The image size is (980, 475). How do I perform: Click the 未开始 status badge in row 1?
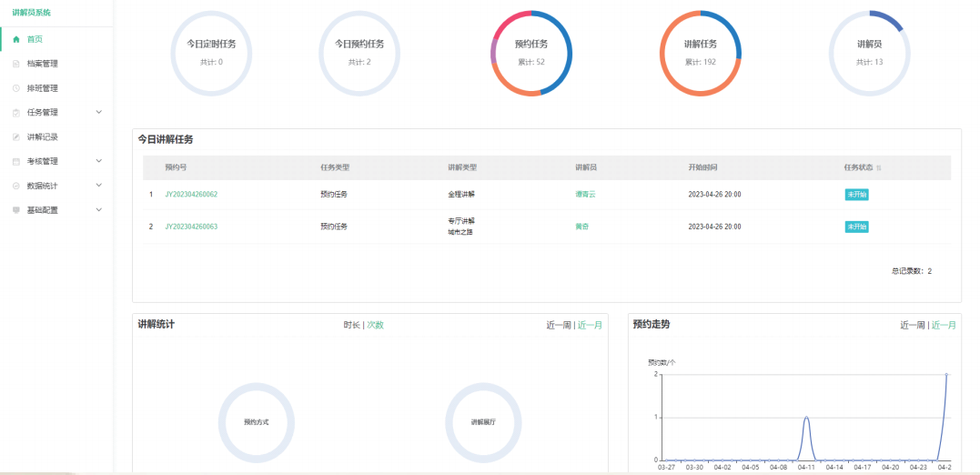856,195
